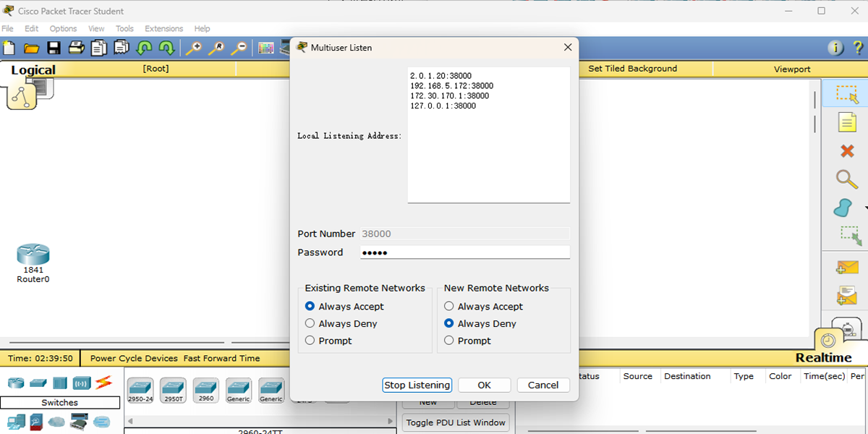Viewport: 868px width, 434px height.
Task: Open the Tools menu
Action: (125, 29)
